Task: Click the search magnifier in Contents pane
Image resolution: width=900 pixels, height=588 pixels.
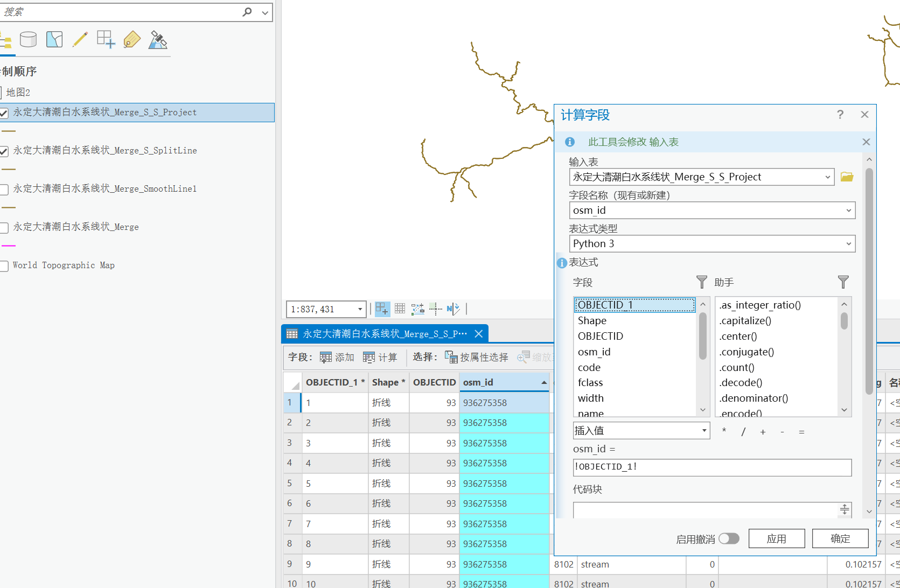Action: 247,12
